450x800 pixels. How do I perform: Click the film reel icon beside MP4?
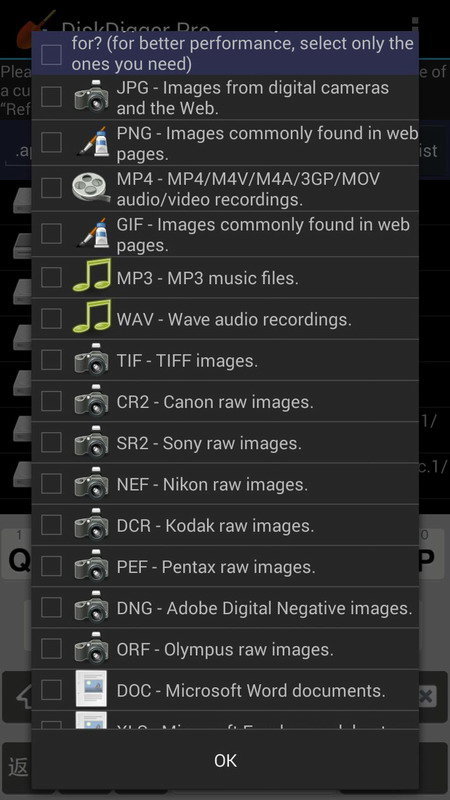[91, 187]
